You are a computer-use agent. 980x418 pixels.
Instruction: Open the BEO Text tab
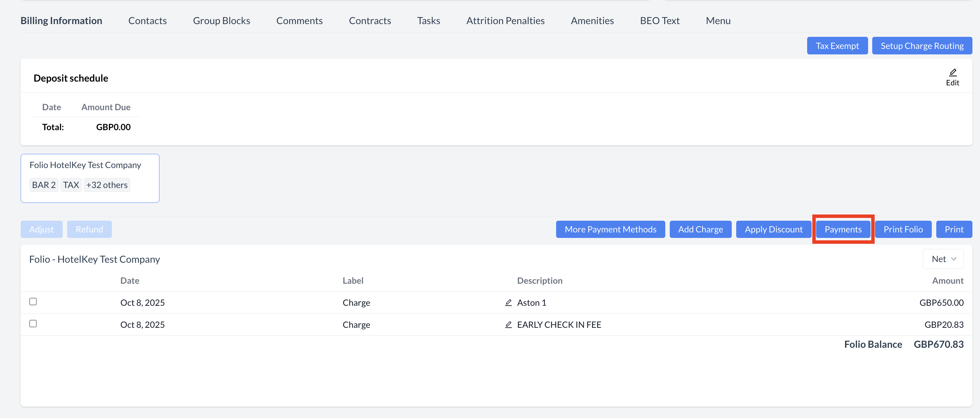[x=659, y=21]
